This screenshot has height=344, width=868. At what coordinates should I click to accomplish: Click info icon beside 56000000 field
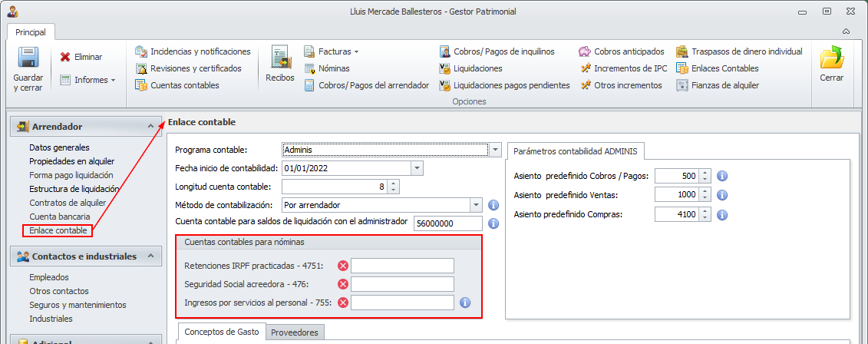[x=493, y=223]
